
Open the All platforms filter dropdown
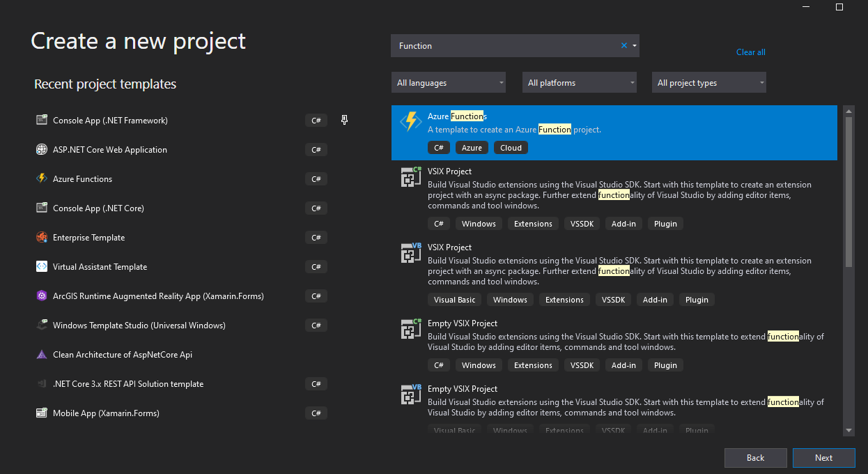pyautogui.click(x=580, y=83)
